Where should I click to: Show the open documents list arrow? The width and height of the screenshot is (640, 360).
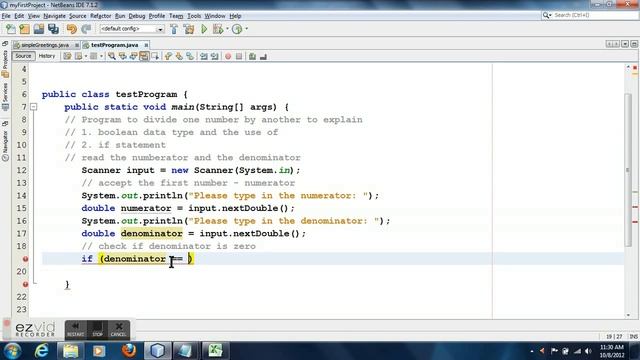[625, 44]
